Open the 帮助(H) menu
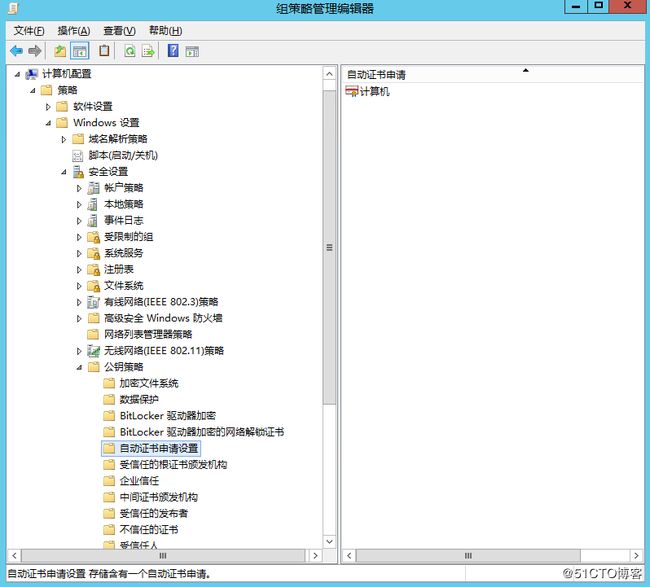Screen dimensions: 650x587 pos(165,31)
